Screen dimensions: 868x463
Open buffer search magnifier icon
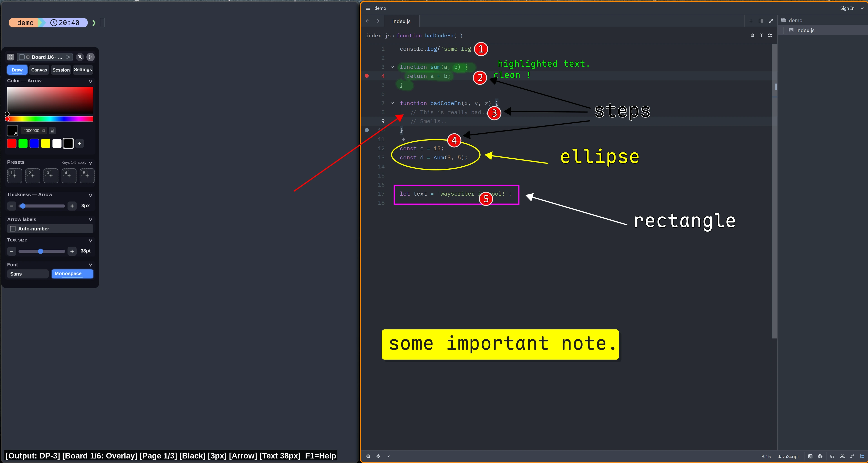752,35
